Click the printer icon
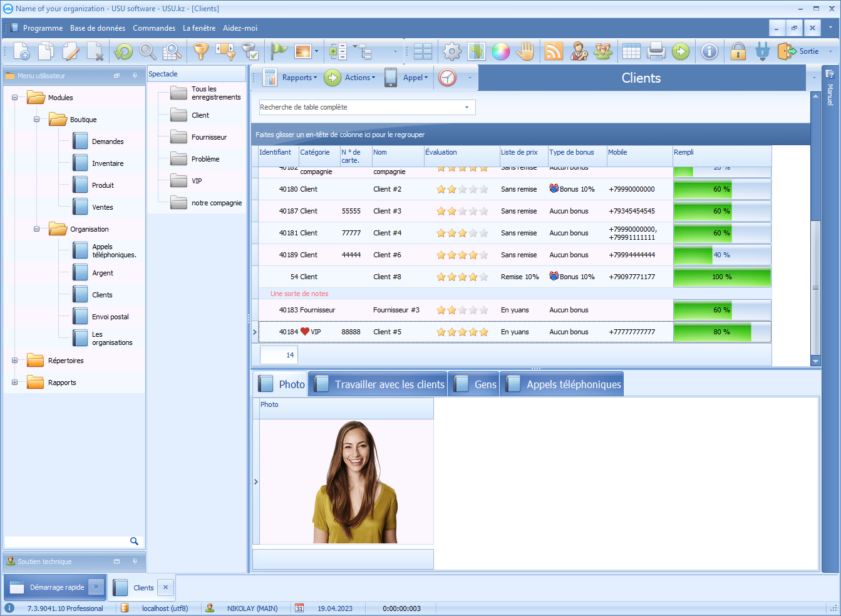 [x=656, y=51]
